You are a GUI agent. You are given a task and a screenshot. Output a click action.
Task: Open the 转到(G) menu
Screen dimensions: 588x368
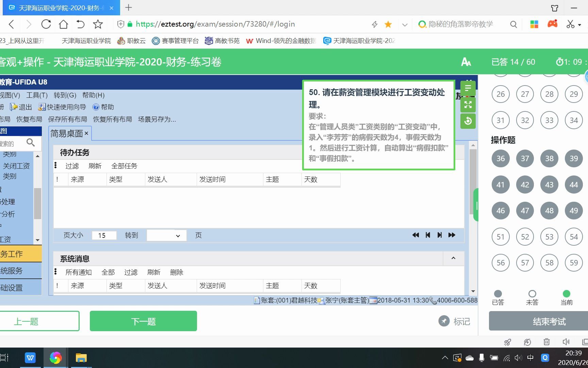pyautogui.click(x=65, y=95)
